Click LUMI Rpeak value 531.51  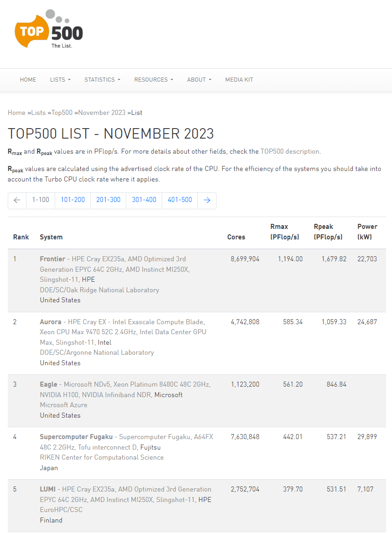(x=337, y=489)
